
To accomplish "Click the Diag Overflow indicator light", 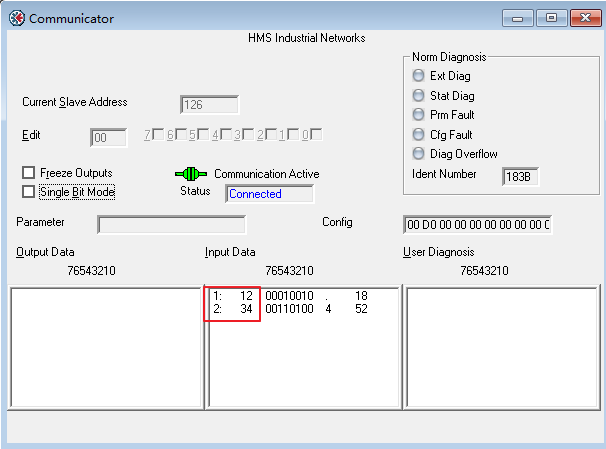I will (418, 153).
